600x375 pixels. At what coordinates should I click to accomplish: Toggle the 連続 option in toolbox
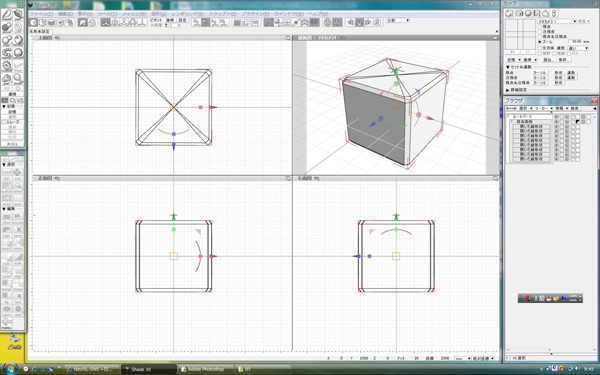[x=12, y=94]
